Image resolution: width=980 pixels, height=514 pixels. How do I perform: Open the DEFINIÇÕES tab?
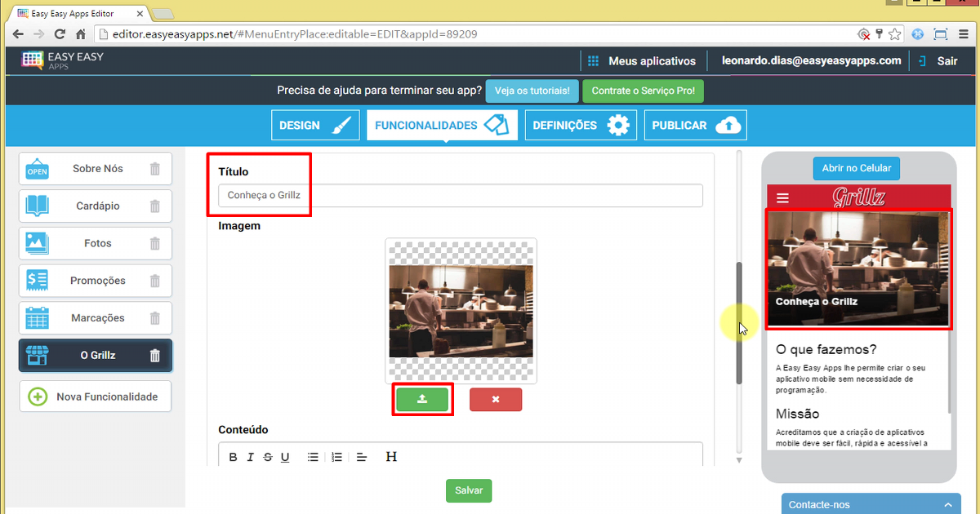(x=581, y=125)
